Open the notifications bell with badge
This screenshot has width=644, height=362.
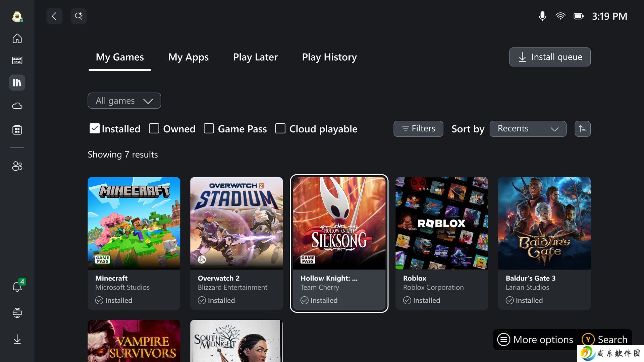click(x=18, y=286)
